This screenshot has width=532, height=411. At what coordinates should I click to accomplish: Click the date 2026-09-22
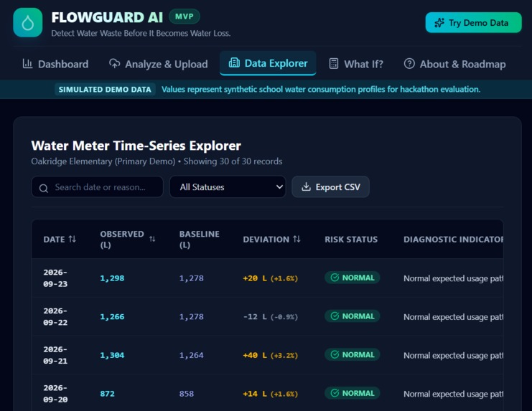click(55, 316)
